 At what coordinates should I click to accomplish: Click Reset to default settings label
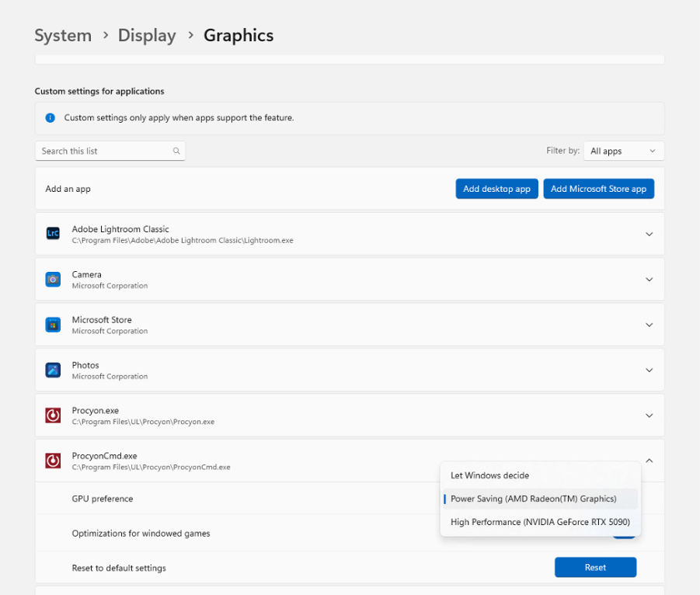(119, 568)
